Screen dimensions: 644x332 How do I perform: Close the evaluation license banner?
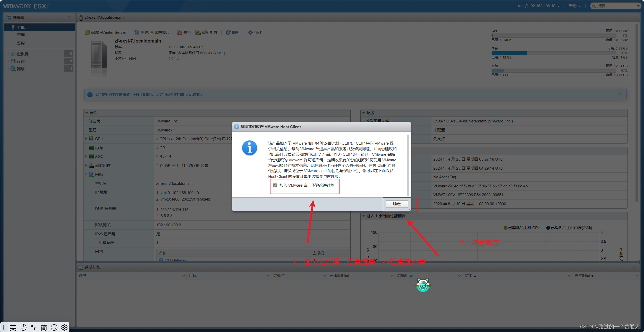click(620, 94)
